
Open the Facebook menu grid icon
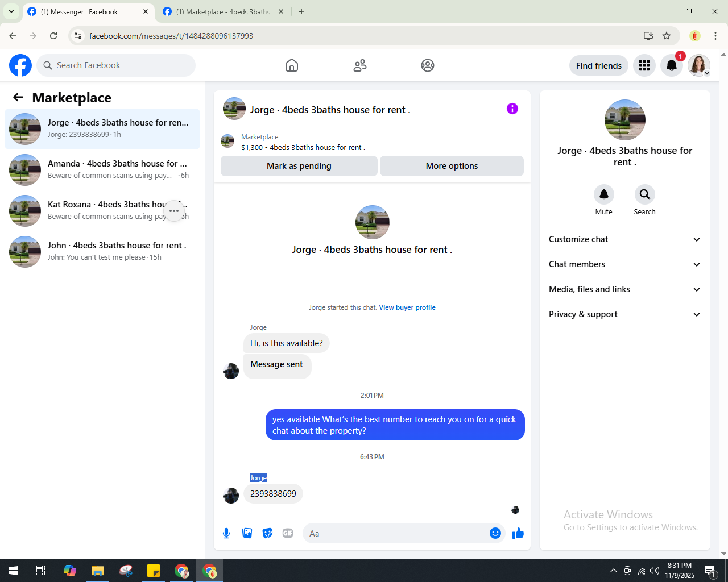pyautogui.click(x=644, y=65)
